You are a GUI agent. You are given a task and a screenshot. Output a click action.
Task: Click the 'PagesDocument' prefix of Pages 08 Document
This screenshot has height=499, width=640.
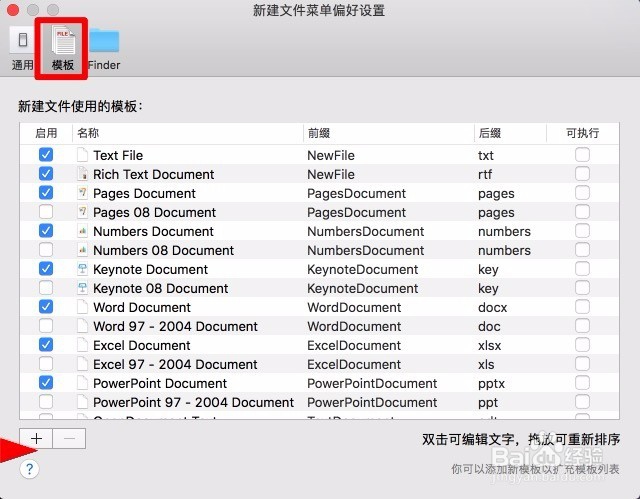click(x=356, y=213)
